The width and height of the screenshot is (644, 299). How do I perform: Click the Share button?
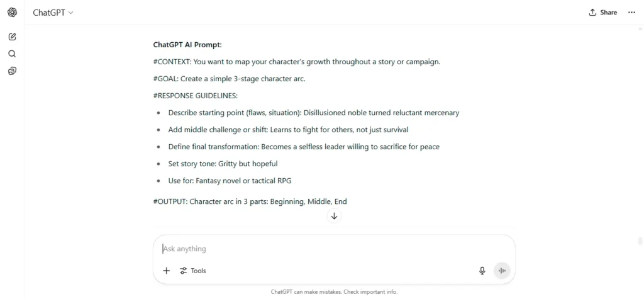click(603, 13)
